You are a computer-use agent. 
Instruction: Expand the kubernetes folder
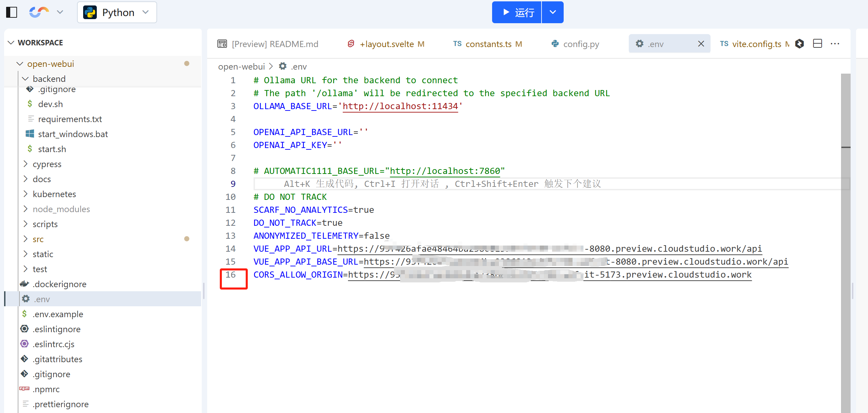54,194
